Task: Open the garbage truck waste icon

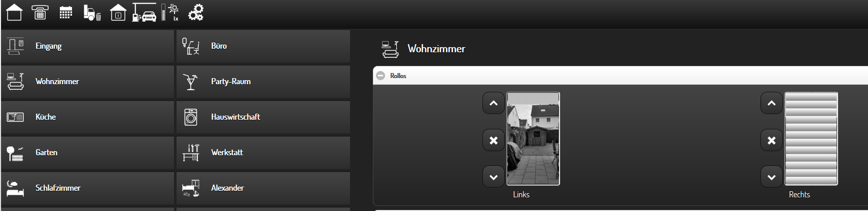Action: coord(92,13)
